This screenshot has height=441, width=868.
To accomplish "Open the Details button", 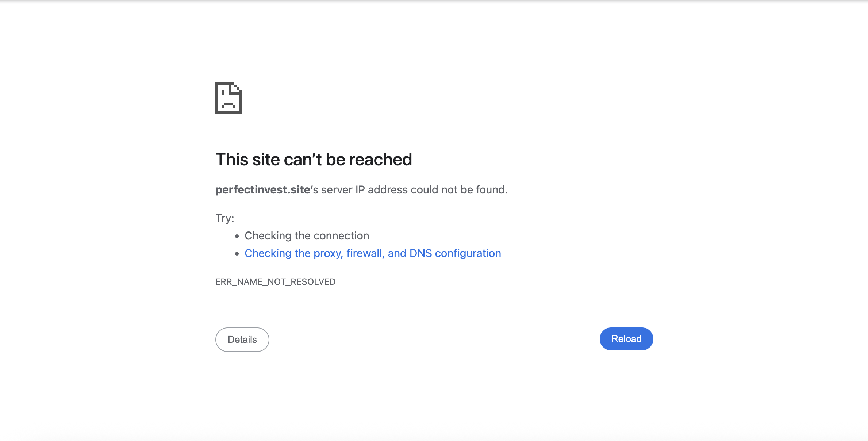I will (x=242, y=340).
